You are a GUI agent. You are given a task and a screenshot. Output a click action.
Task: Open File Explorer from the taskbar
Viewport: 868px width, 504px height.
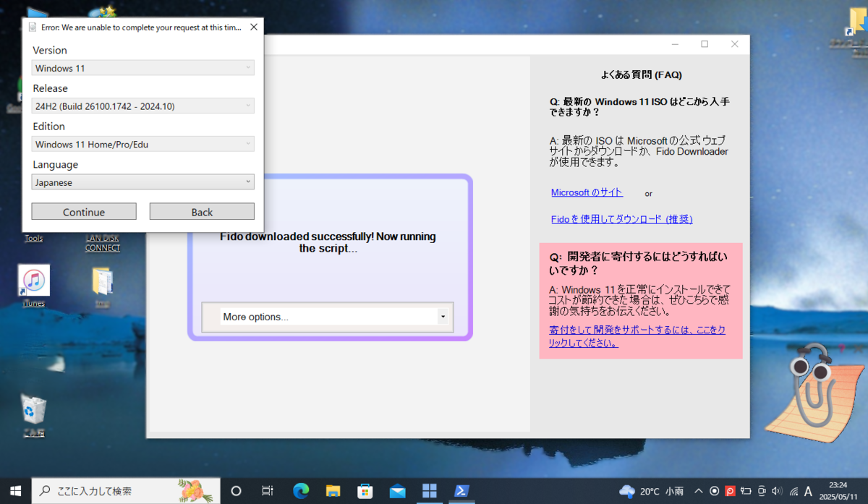click(x=333, y=491)
